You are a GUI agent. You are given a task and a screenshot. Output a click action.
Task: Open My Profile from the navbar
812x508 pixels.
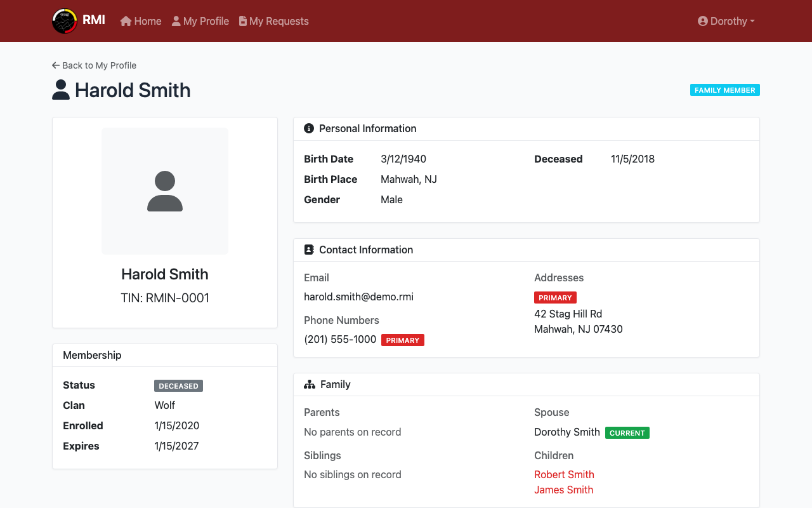206,21
